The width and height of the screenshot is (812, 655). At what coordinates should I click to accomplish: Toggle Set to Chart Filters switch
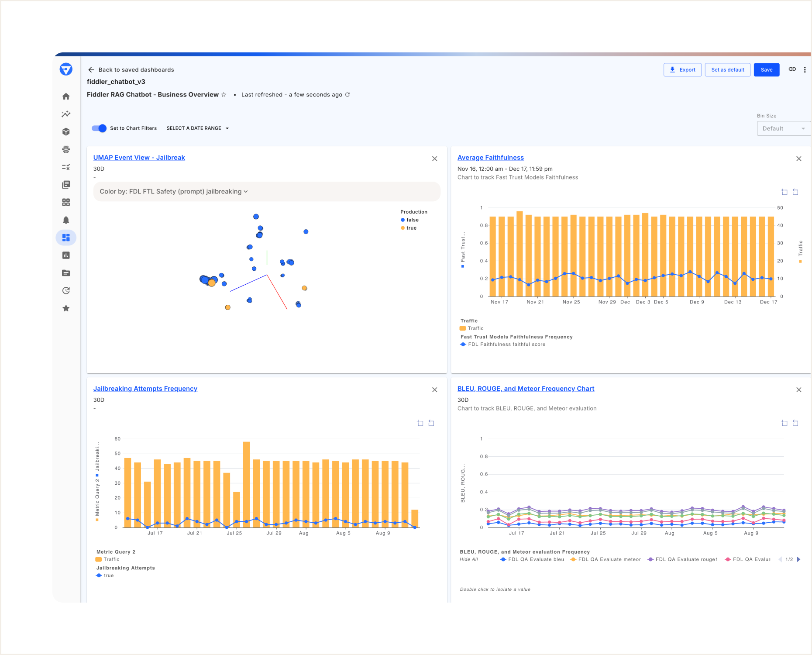click(99, 128)
